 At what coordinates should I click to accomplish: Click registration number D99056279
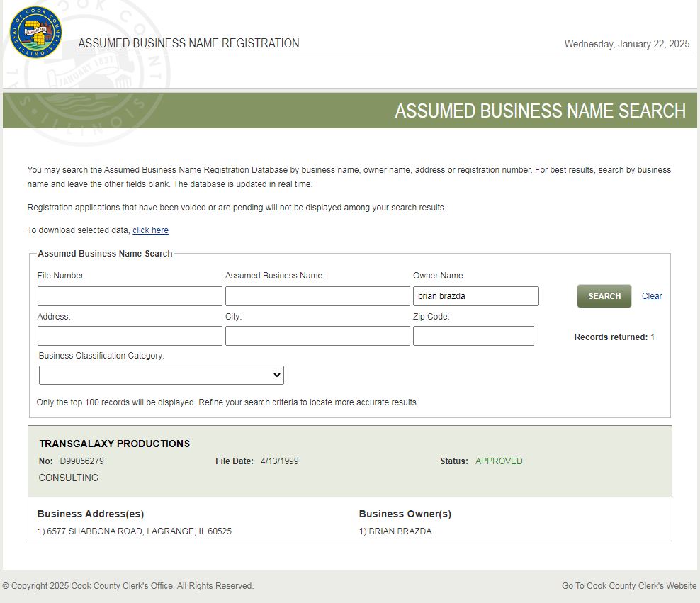(81, 461)
